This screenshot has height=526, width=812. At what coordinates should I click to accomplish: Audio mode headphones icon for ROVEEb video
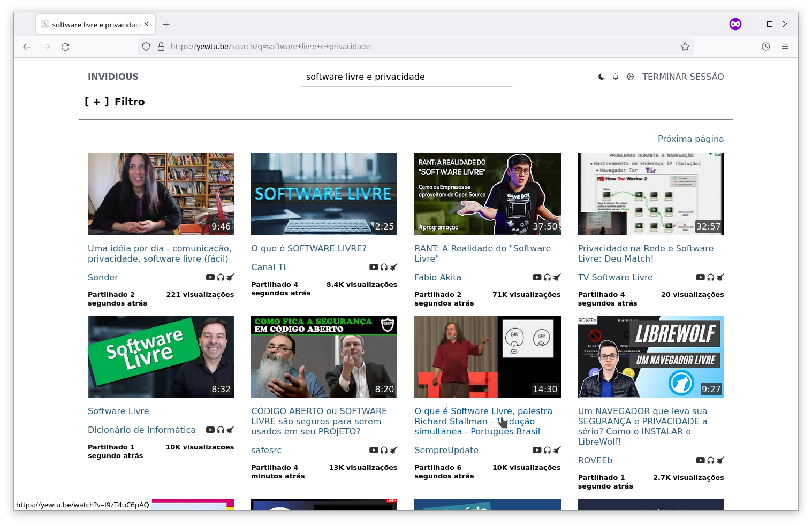(710, 460)
